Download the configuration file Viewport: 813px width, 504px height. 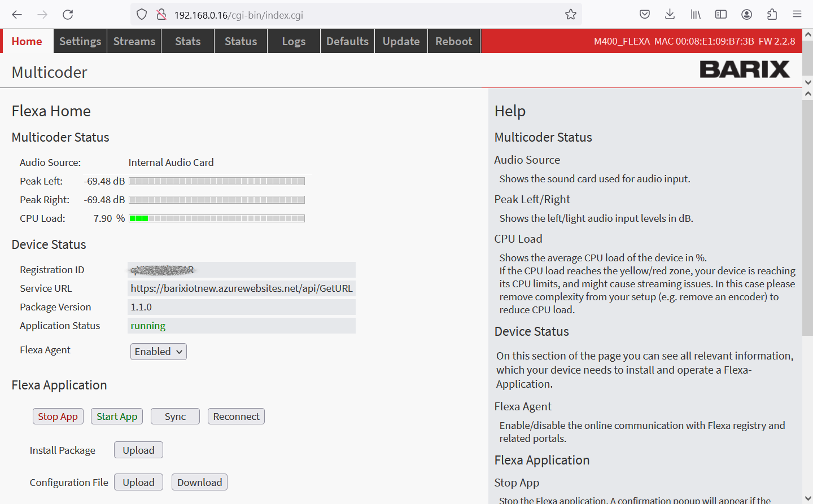pyautogui.click(x=199, y=483)
